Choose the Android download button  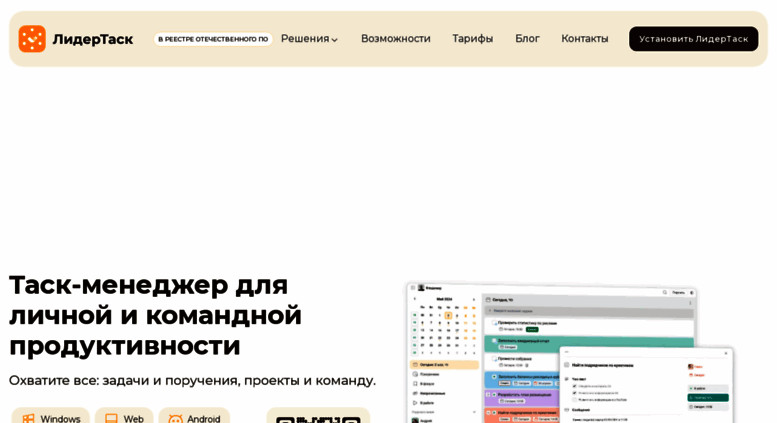click(x=194, y=416)
